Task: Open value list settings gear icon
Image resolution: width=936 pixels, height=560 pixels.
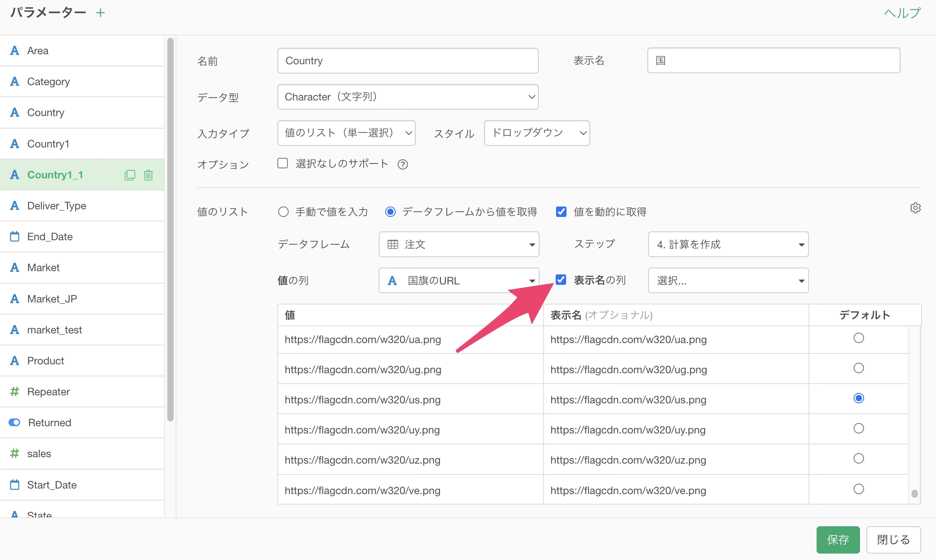Action: tap(915, 208)
